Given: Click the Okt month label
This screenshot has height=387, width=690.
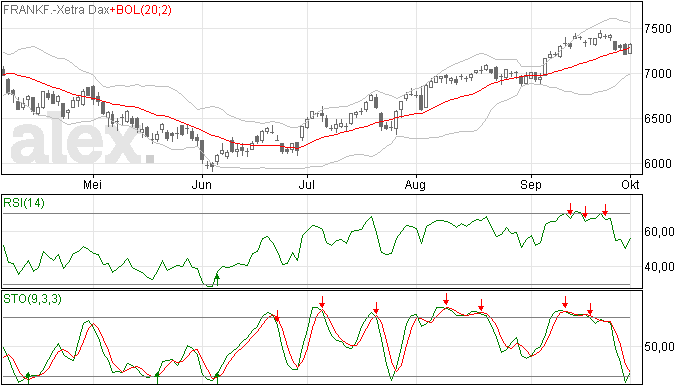Looking at the screenshot, I should tap(630, 184).
